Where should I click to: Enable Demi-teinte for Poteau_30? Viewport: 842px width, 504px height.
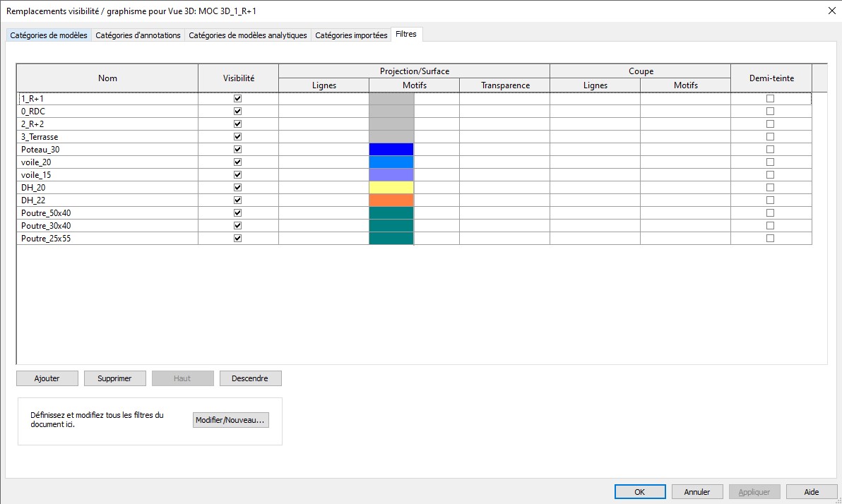coord(770,149)
